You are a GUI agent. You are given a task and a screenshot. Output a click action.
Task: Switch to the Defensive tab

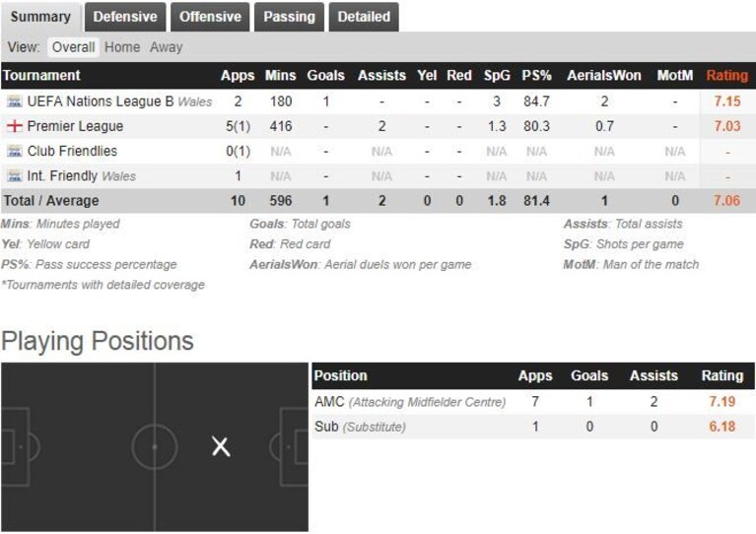[125, 17]
